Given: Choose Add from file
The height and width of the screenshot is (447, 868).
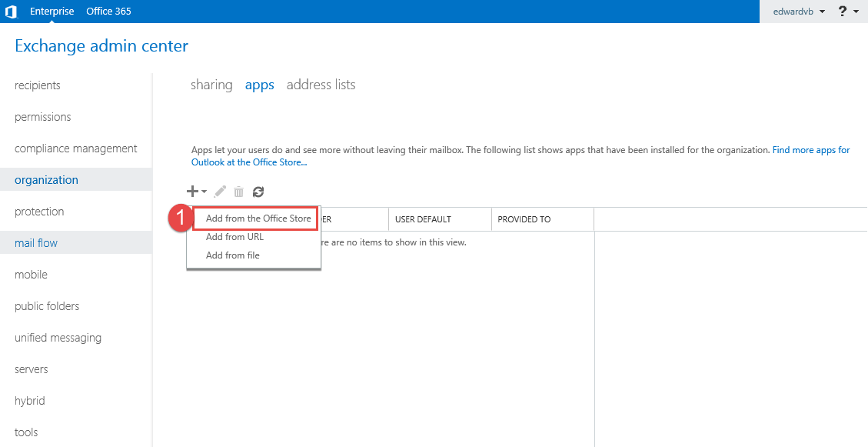Looking at the screenshot, I should coord(232,255).
